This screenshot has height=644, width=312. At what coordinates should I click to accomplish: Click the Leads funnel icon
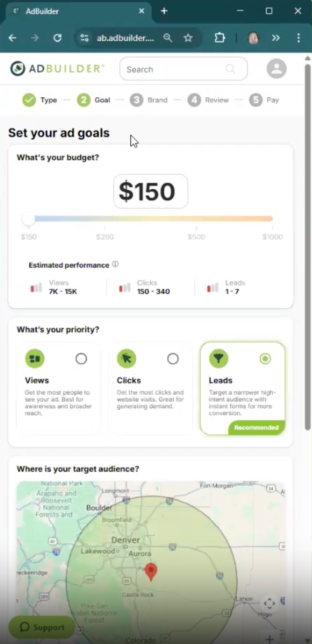(218, 358)
